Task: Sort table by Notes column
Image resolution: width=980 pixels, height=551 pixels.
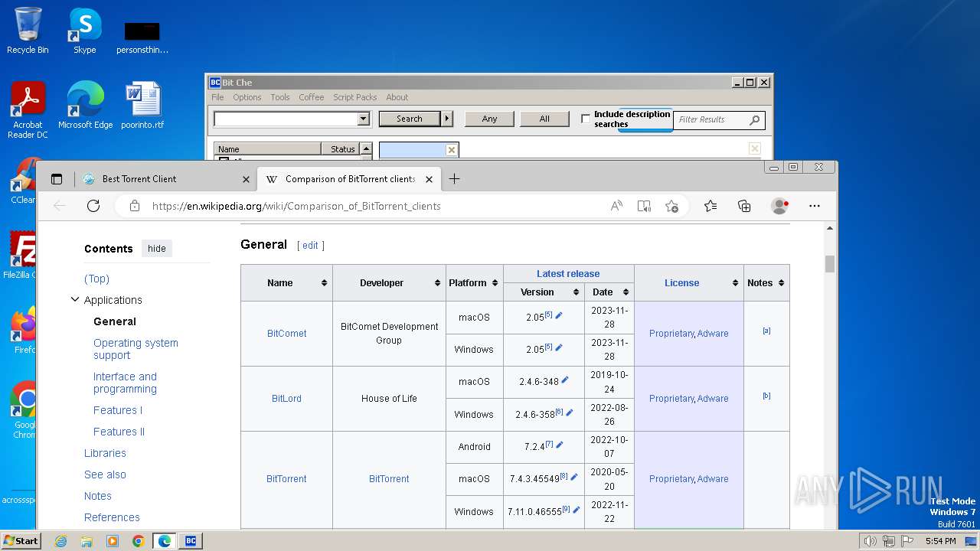Action: tap(781, 283)
